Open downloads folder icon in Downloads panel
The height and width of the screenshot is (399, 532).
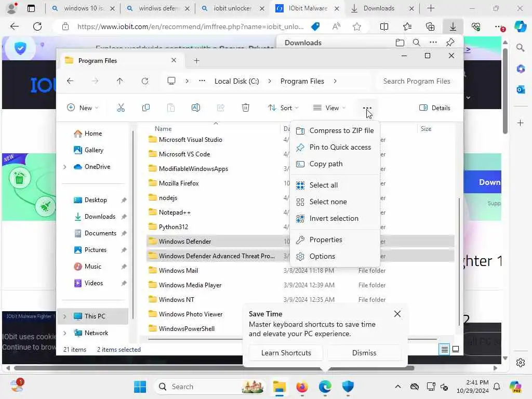(400, 43)
